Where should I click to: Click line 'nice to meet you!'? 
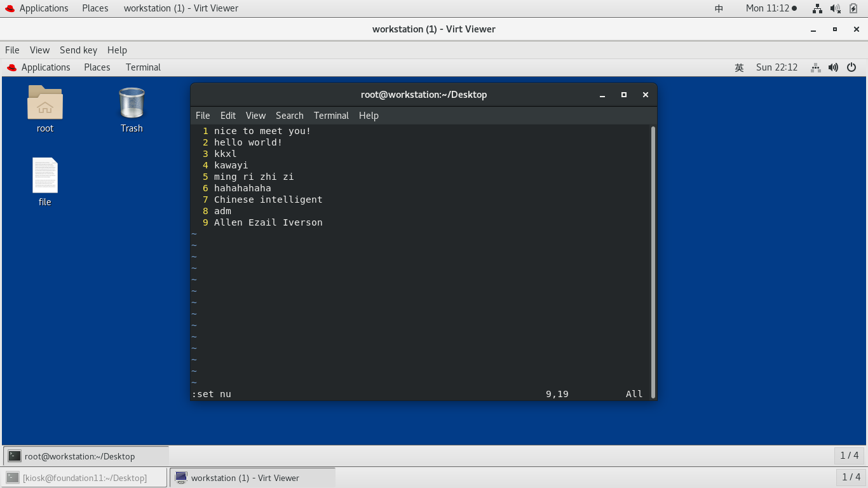(262, 131)
